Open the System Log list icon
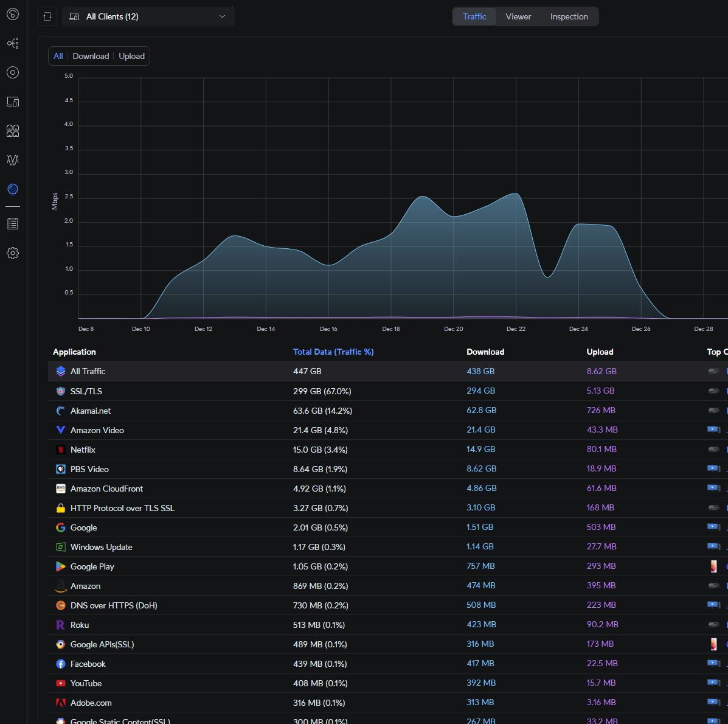Image resolution: width=728 pixels, height=724 pixels. tap(13, 224)
